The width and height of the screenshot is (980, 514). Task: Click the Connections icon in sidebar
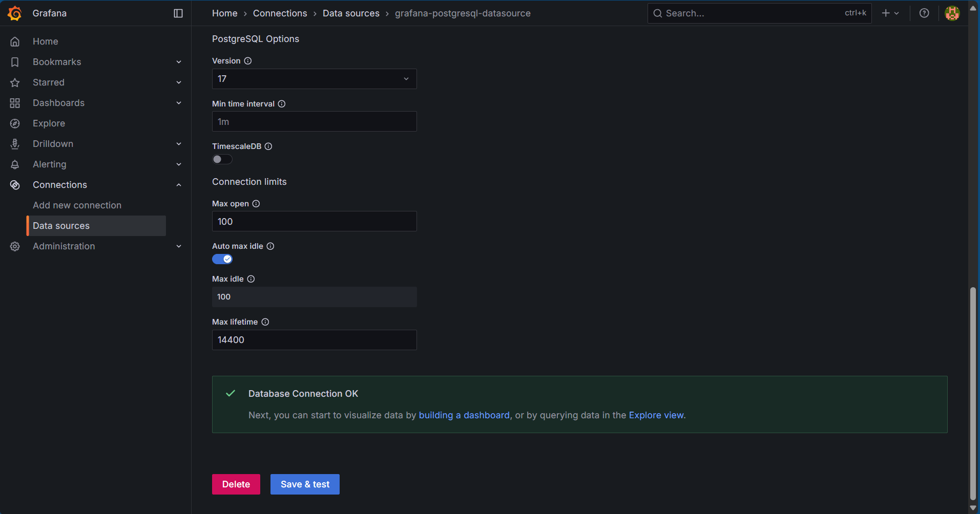(15, 185)
